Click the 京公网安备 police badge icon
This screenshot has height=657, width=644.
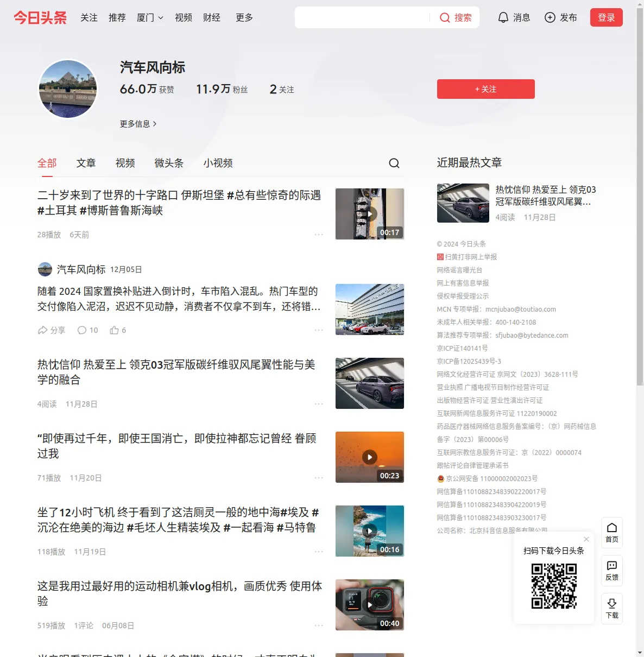441,478
